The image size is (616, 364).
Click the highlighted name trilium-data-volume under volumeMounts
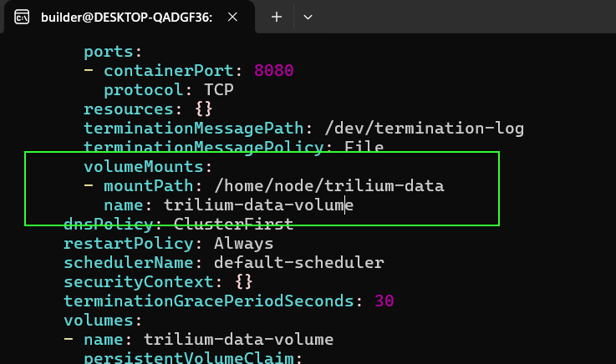258,205
